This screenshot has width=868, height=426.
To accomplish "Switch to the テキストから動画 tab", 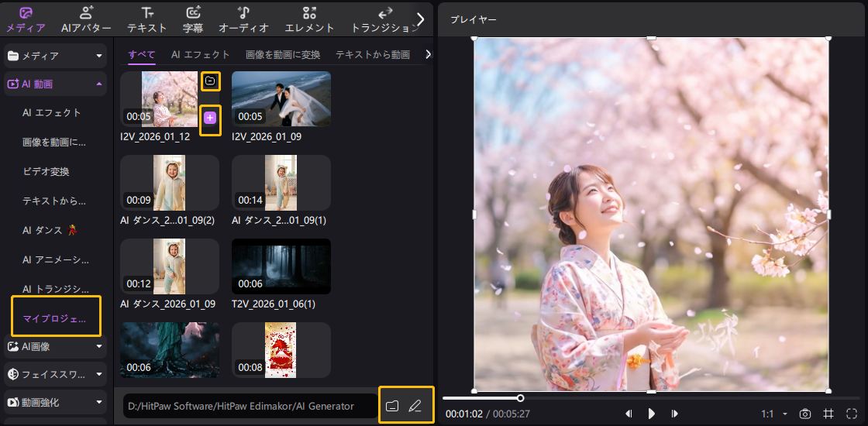I will tap(373, 54).
